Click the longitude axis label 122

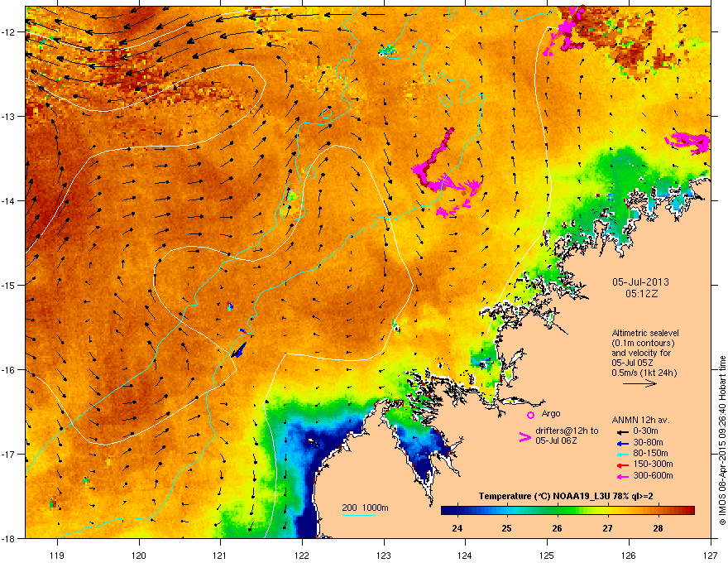pyautogui.click(x=302, y=556)
